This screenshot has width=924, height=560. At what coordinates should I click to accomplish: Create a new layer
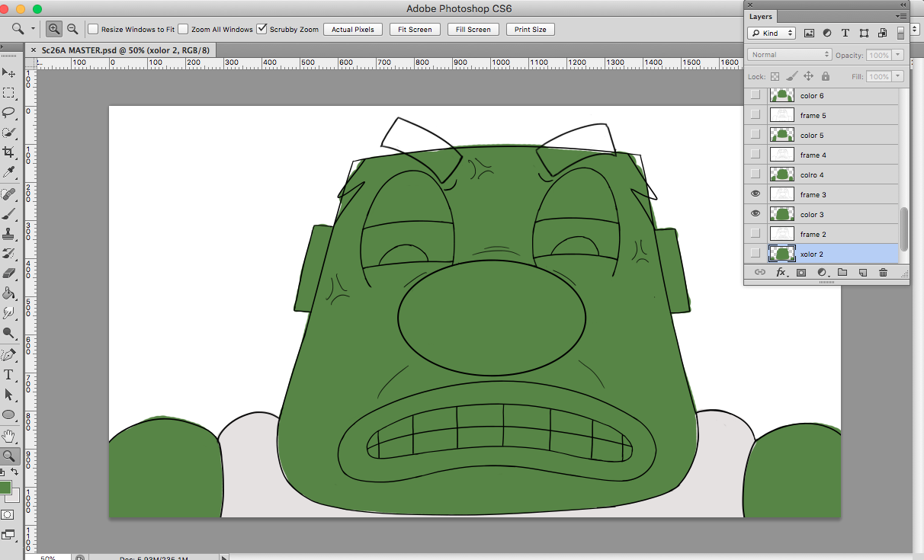[863, 272]
